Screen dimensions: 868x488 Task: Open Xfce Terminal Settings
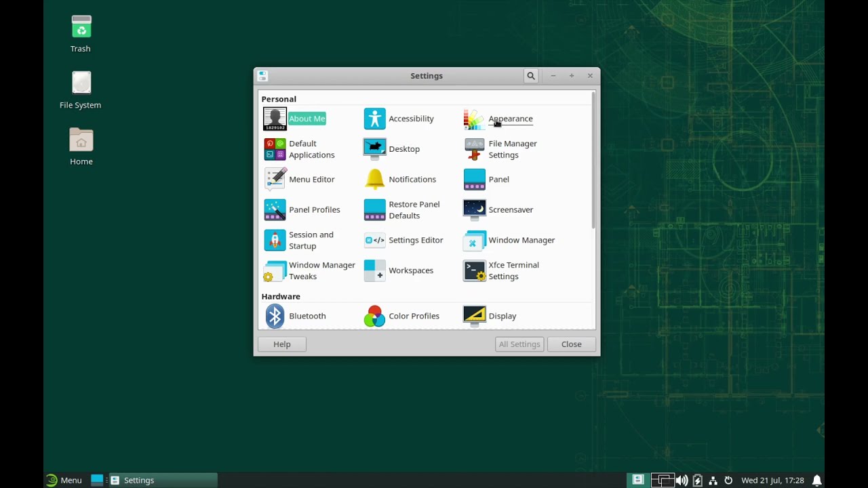pyautogui.click(x=501, y=271)
